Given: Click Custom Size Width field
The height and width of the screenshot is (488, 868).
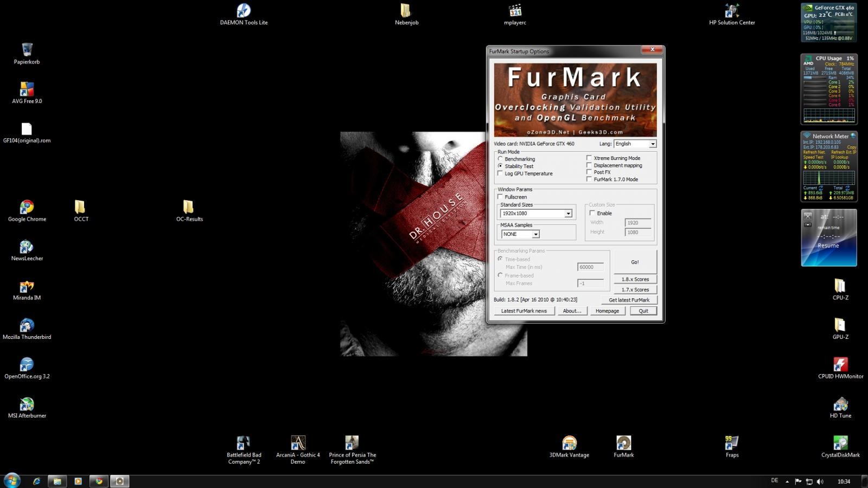Looking at the screenshot, I should 638,222.
